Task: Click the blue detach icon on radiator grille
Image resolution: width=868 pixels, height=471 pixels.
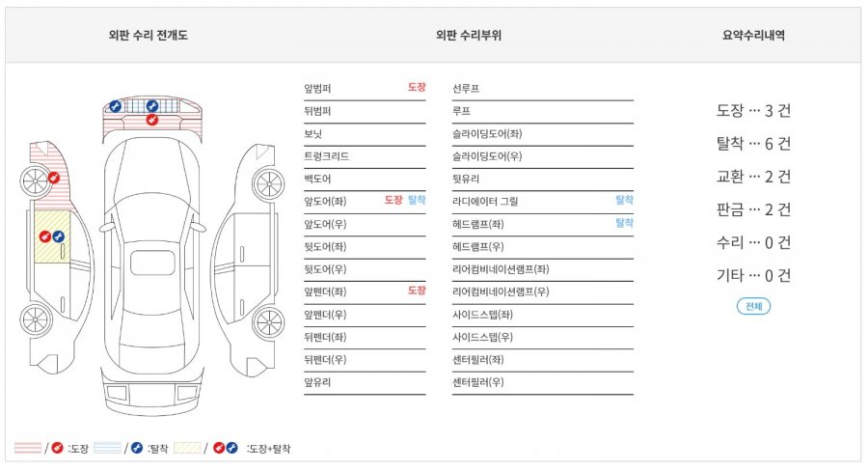Action: 151,106
